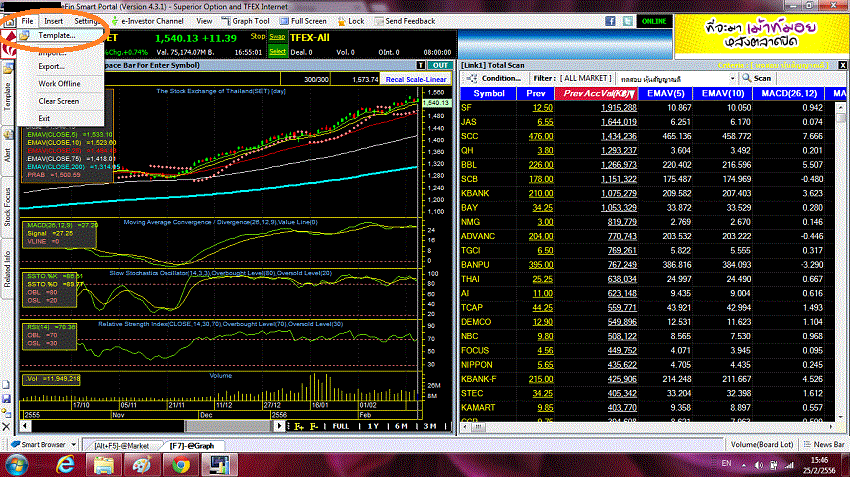The width and height of the screenshot is (850, 477).
Task: Set chart range to 6M
Action: pos(401,427)
